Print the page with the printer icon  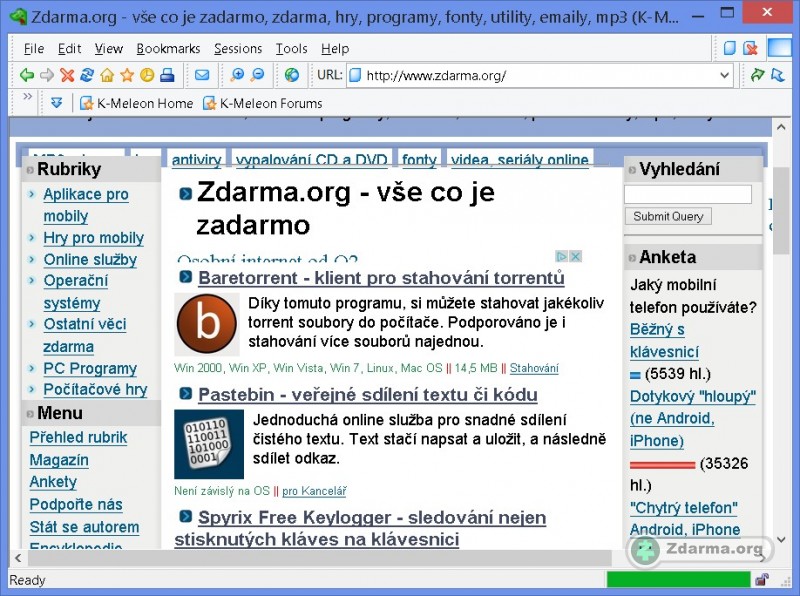(167, 76)
